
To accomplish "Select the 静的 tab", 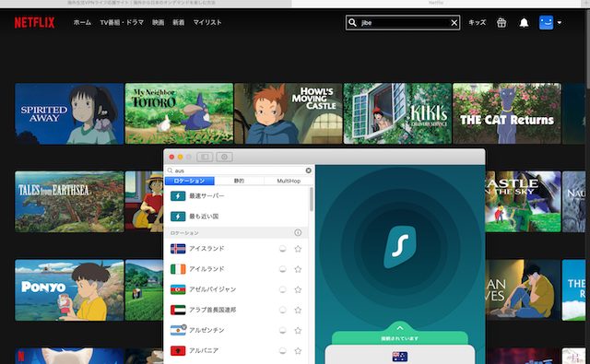I will click(239, 181).
